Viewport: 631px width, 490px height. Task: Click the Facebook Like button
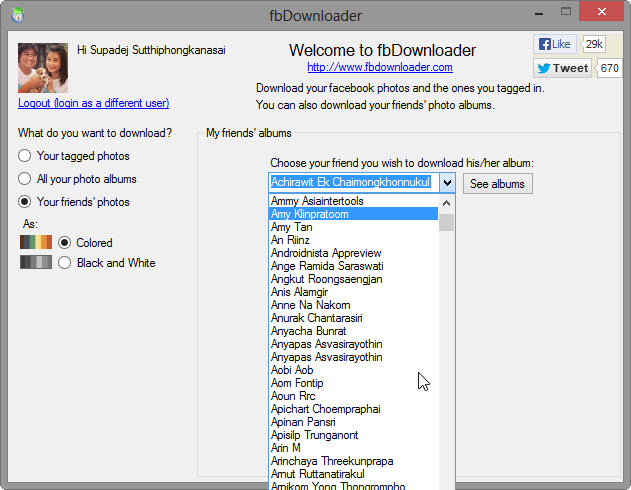tap(555, 44)
